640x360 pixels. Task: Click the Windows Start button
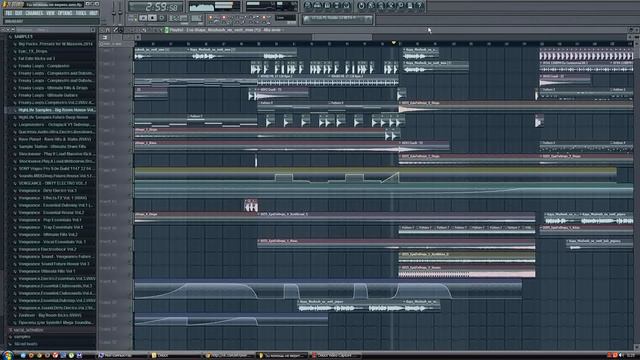pos(7,355)
